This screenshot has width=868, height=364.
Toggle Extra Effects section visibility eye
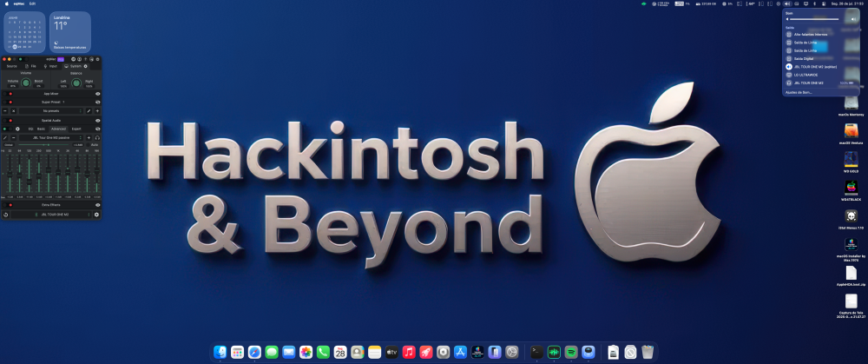pyautogui.click(x=98, y=205)
